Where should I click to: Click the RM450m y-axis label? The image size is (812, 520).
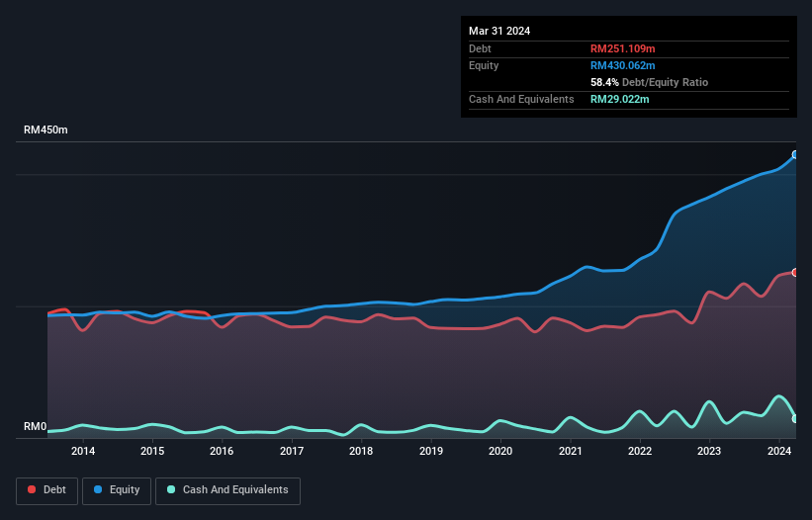(45, 130)
